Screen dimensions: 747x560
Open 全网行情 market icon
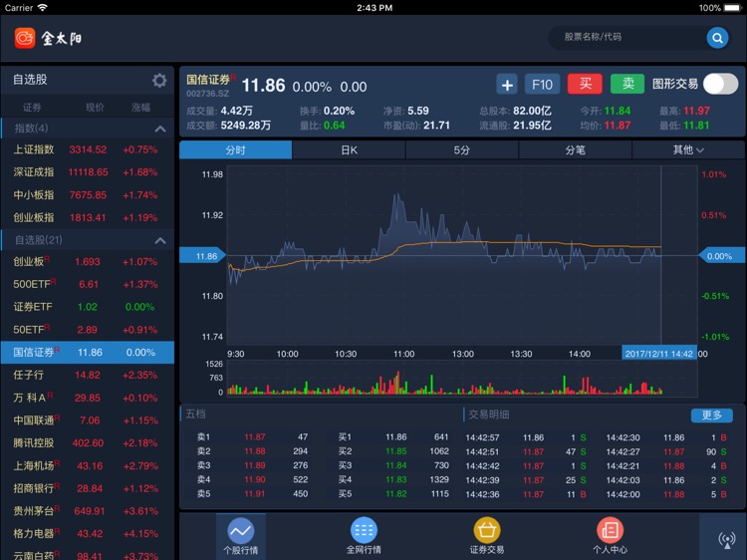click(364, 531)
